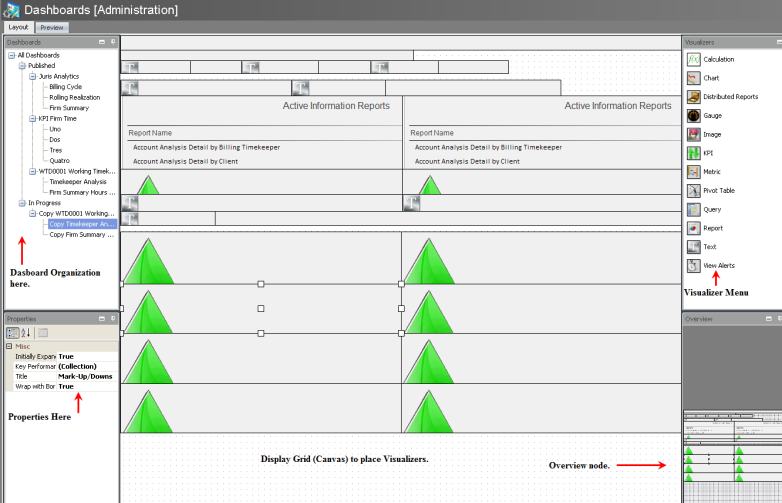Toggle alphabetical sort in Properties panel
Viewport: 782px width, 503px height.
(26, 332)
